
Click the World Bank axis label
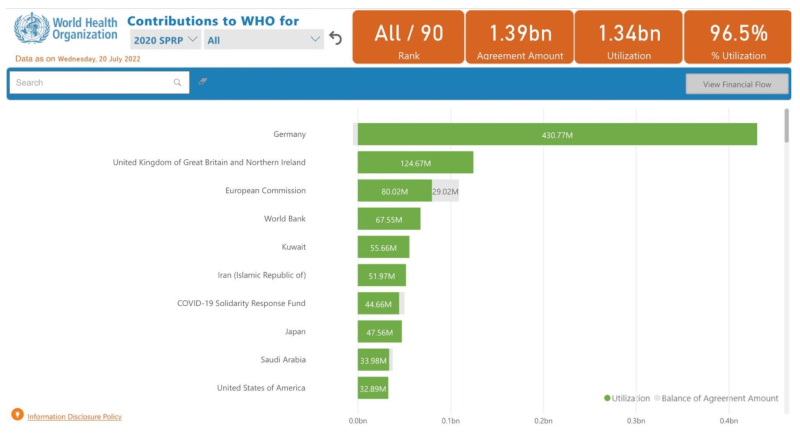(285, 218)
